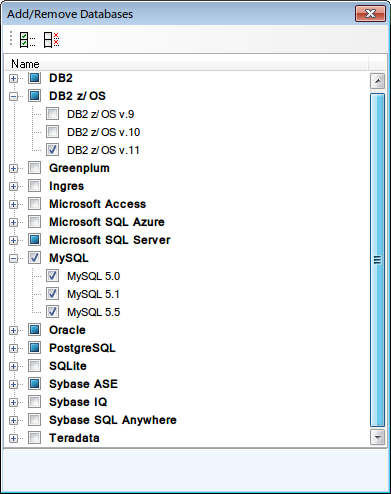Image resolution: width=391 pixels, height=494 pixels.
Task: Expand the SQLite node
Action: (x=13, y=367)
